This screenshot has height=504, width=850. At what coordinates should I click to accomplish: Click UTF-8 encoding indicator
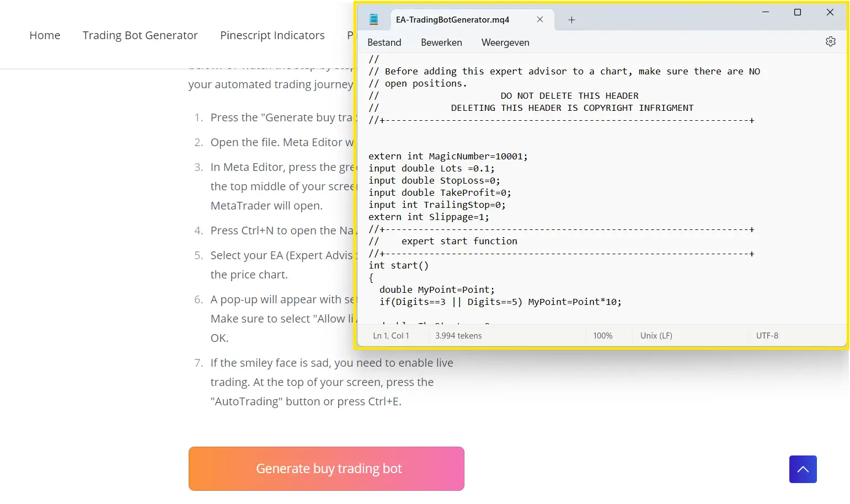point(767,336)
